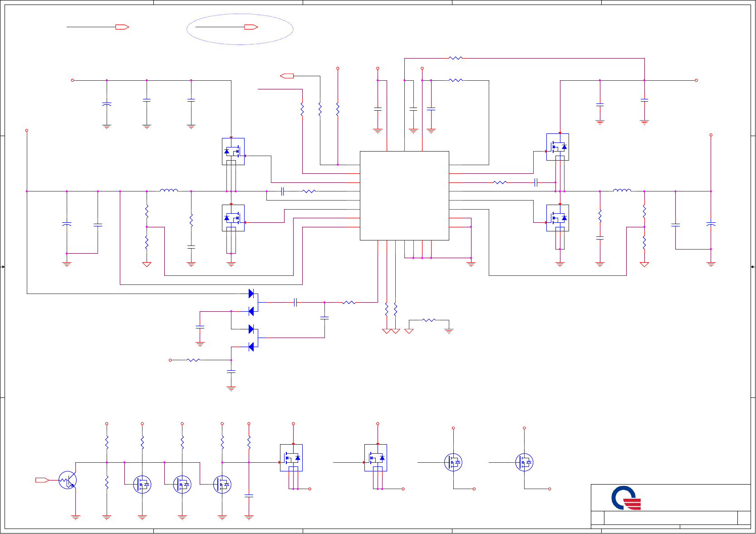
Task: Select the resistor on the topmost long wire
Action: (x=456, y=58)
